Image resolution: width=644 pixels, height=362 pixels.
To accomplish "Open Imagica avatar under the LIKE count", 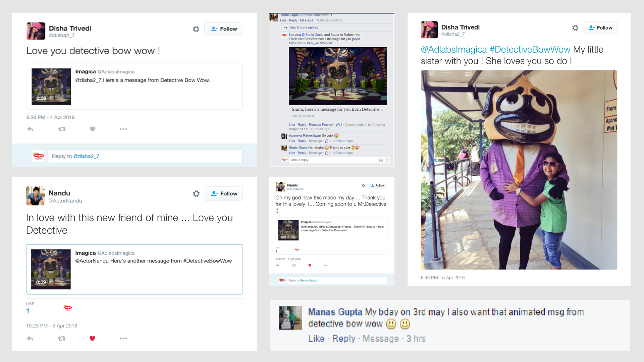I will [68, 308].
